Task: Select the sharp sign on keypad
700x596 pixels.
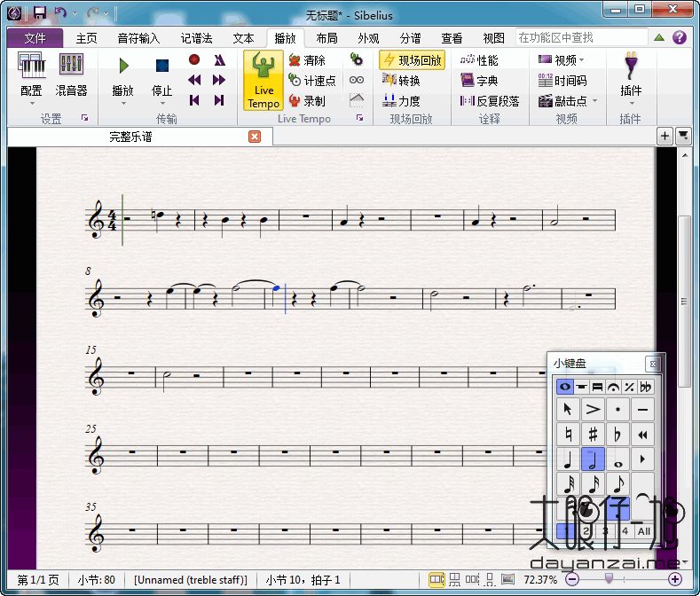Action: tap(593, 434)
